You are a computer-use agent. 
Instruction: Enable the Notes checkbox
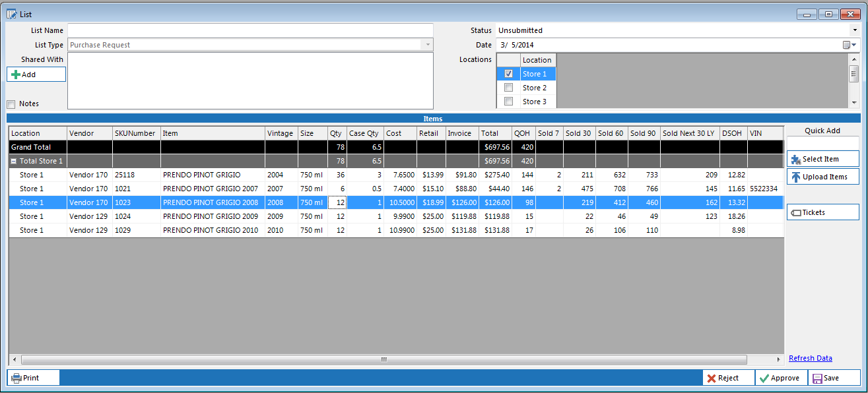[x=11, y=104]
